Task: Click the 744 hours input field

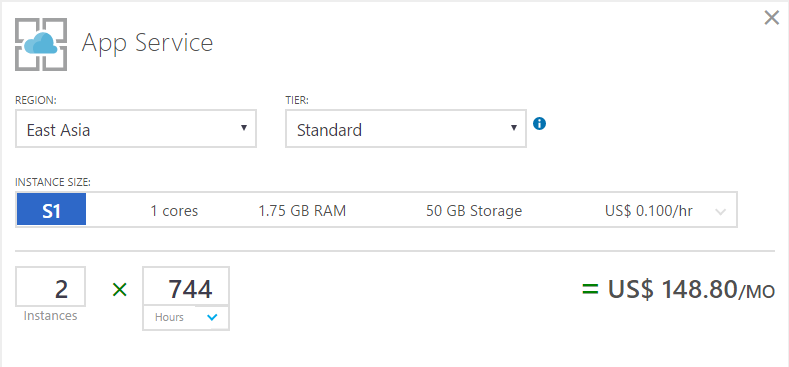Action: click(186, 286)
